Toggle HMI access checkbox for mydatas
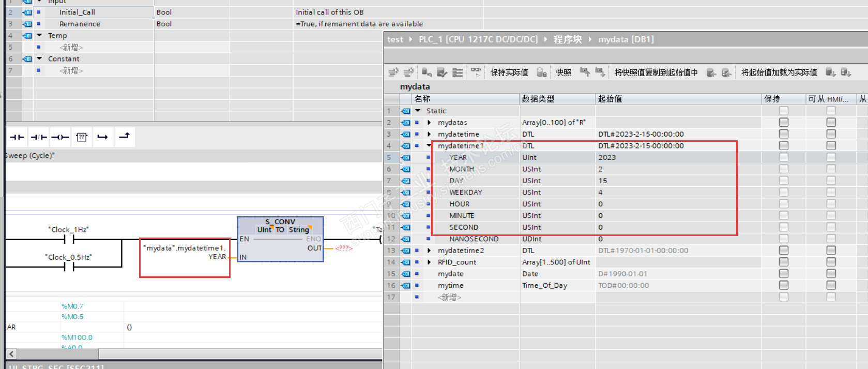 831,122
